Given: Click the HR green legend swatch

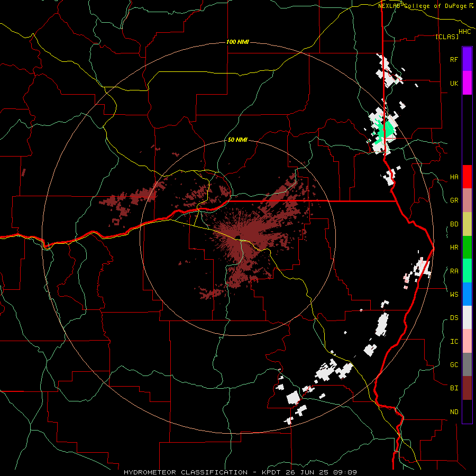Looking at the screenshot, I should (467, 248).
